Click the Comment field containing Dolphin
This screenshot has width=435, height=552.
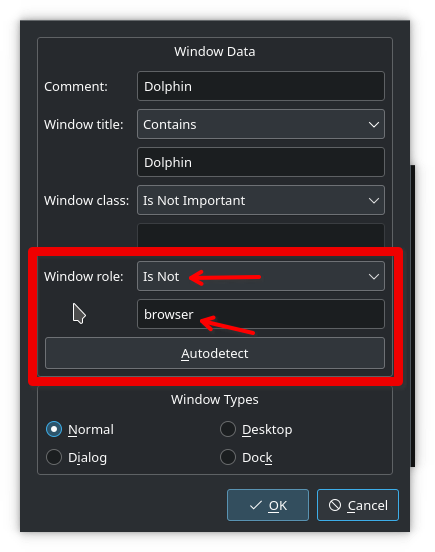click(x=260, y=86)
